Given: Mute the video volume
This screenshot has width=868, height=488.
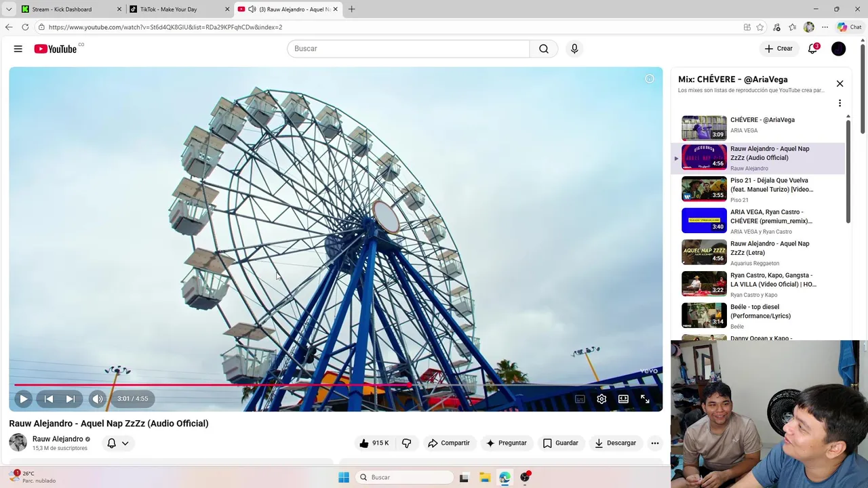Looking at the screenshot, I should (x=98, y=399).
